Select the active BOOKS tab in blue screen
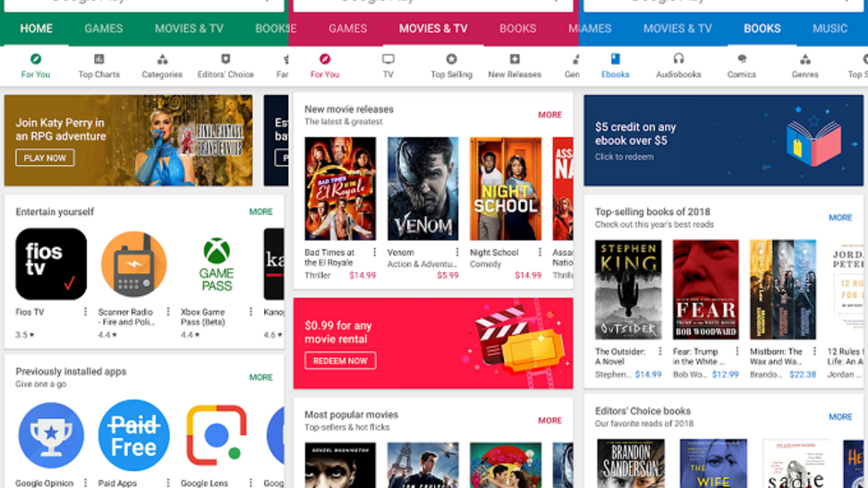 pyautogui.click(x=762, y=29)
